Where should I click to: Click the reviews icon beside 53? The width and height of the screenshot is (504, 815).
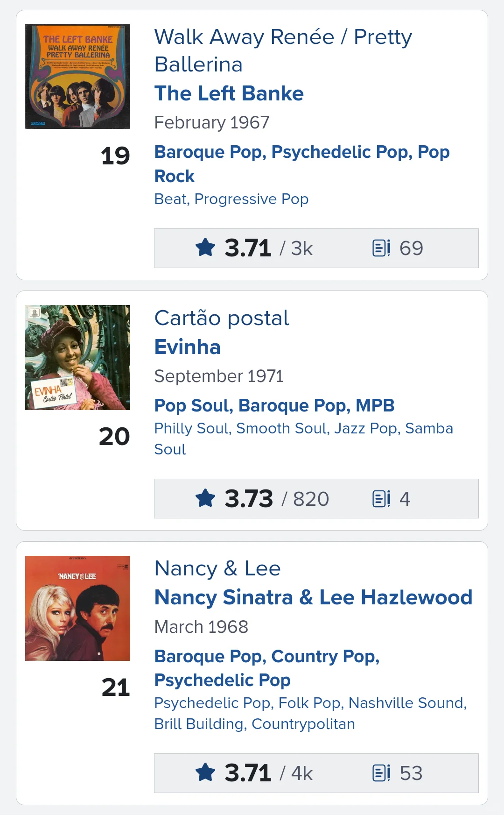click(x=381, y=773)
